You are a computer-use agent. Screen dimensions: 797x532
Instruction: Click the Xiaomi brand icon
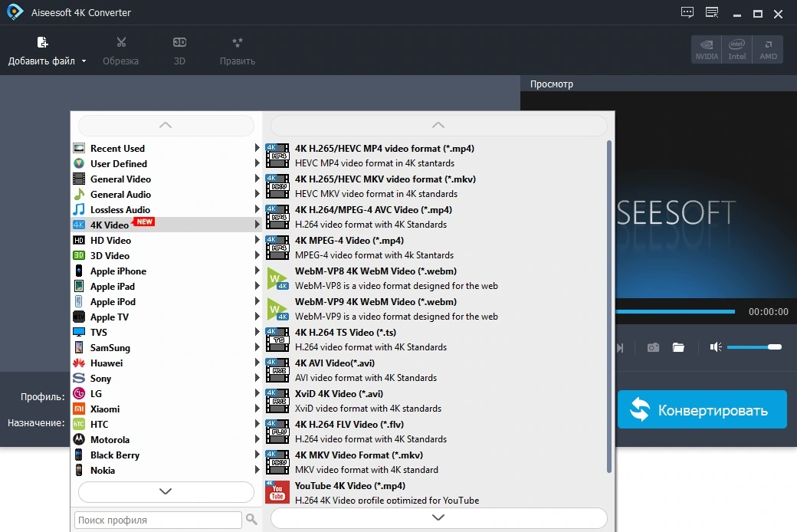click(79, 409)
